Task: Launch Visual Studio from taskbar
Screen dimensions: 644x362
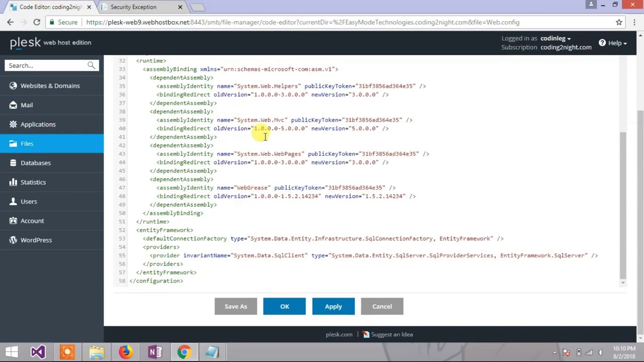Action: (x=38, y=352)
